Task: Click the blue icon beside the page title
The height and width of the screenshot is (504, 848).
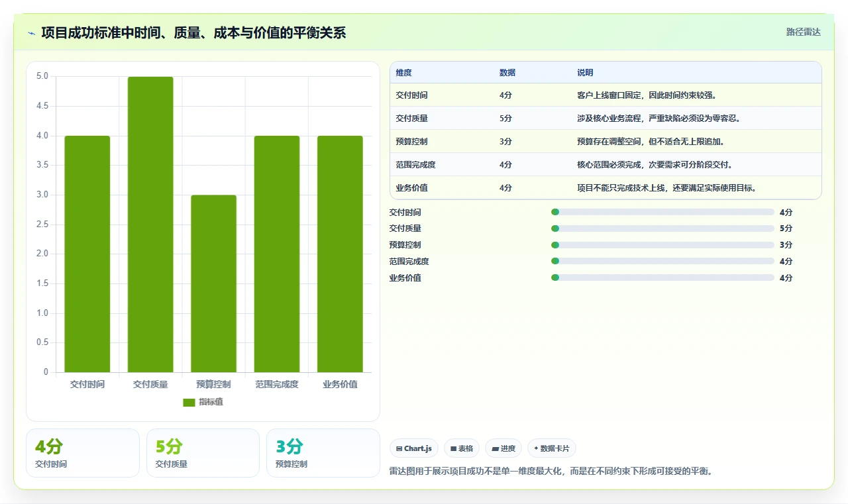Action: (x=31, y=33)
